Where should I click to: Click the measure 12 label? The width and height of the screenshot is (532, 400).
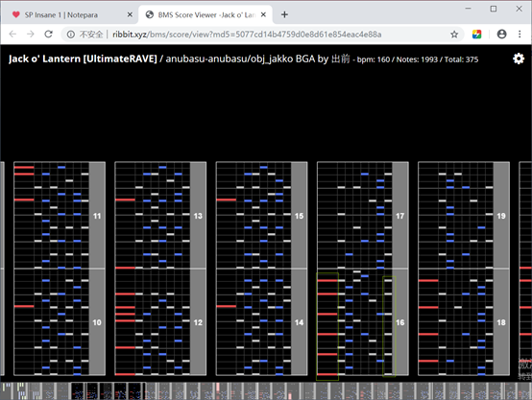click(198, 322)
